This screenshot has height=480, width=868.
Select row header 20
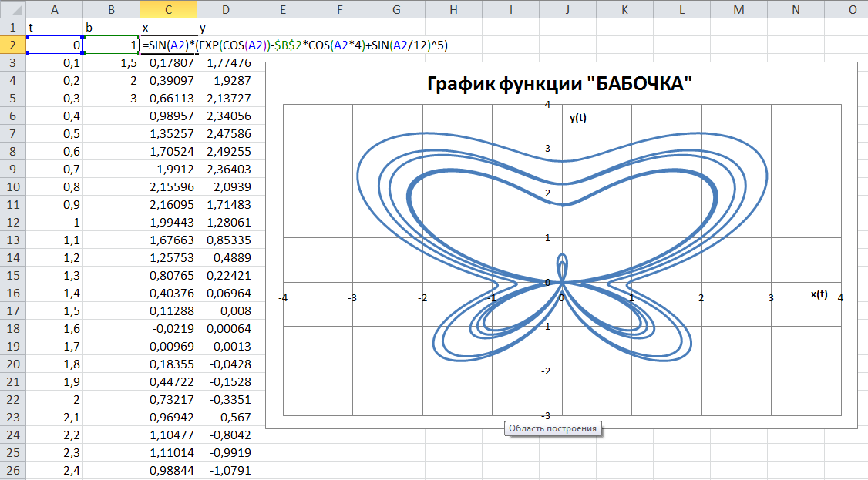pos(13,364)
